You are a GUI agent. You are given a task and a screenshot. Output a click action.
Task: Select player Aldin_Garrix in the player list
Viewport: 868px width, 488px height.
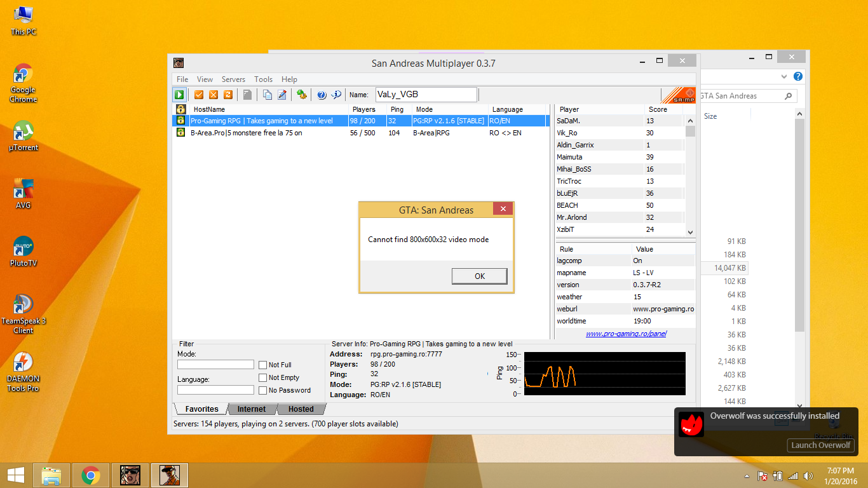tap(619, 145)
